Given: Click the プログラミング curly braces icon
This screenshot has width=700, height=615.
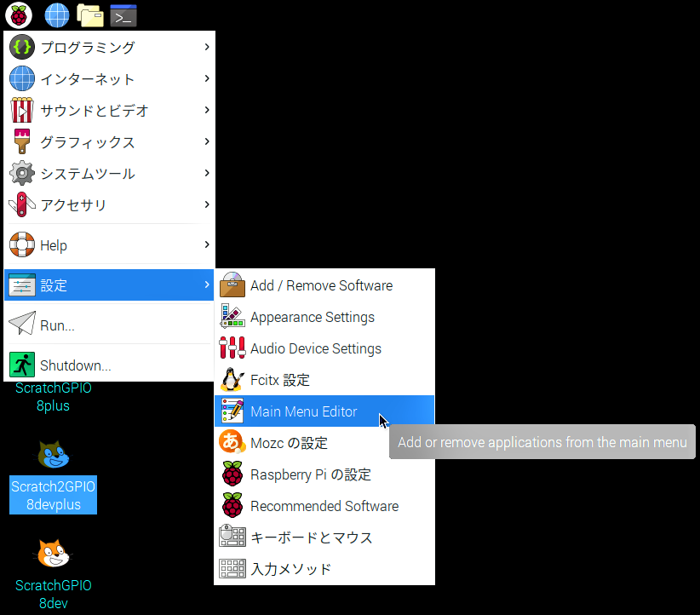Looking at the screenshot, I should tap(22, 47).
